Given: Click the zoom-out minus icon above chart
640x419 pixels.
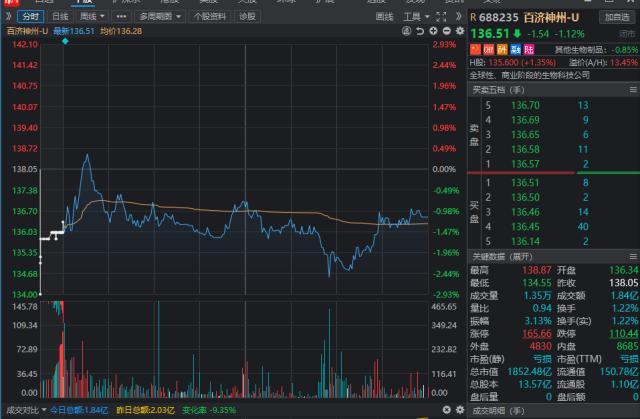Looking at the screenshot, I should click(x=447, y=31).
